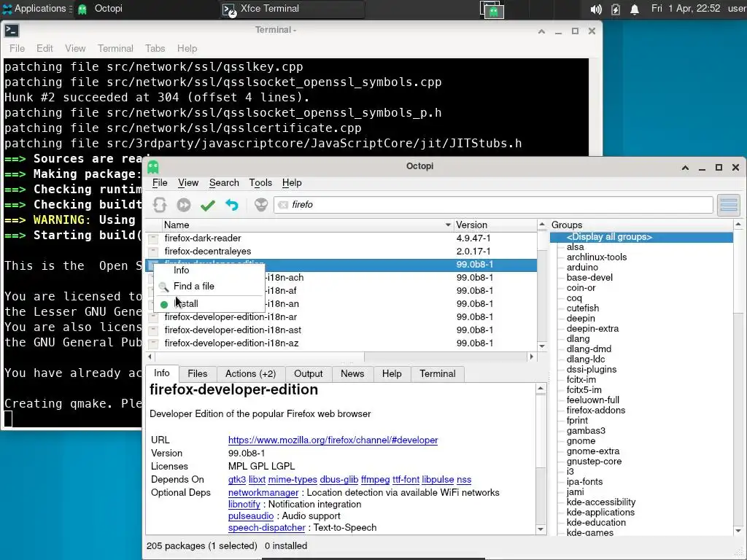Viewport: 747px width, 560px height.
Task: Click package status icon for firefox-dark-reader
Action: pyautogui.click(x=153, y=238)
